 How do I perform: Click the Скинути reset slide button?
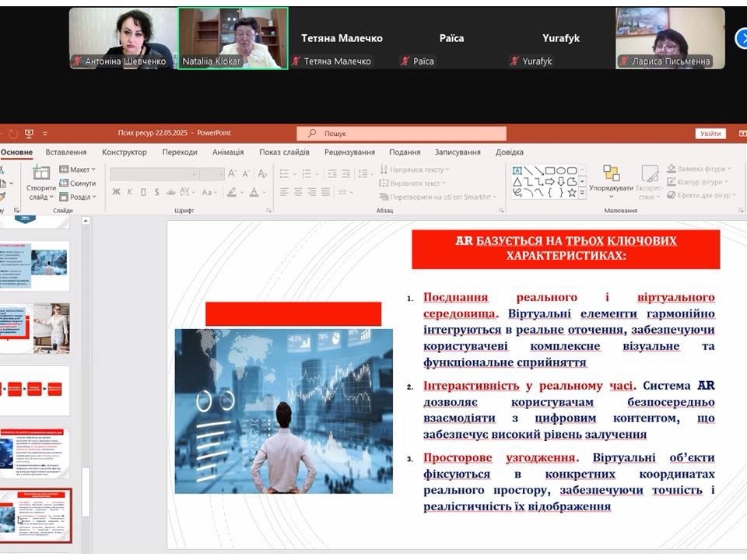[77, 184]
